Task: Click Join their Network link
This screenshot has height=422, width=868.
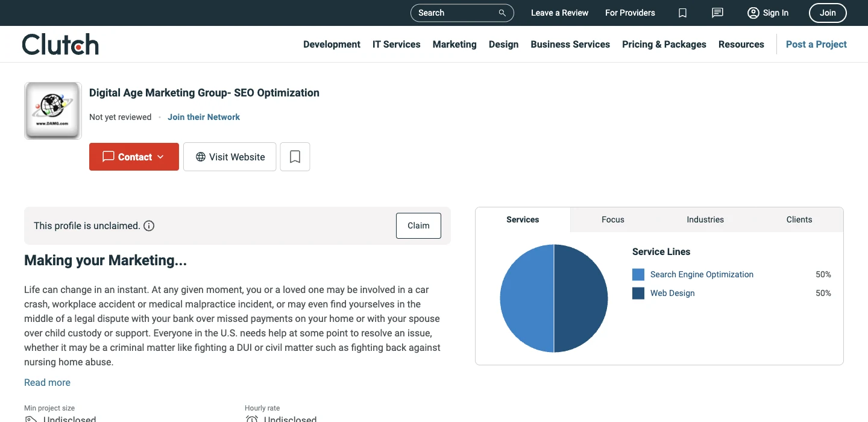Action: click(x=204, y=117)
